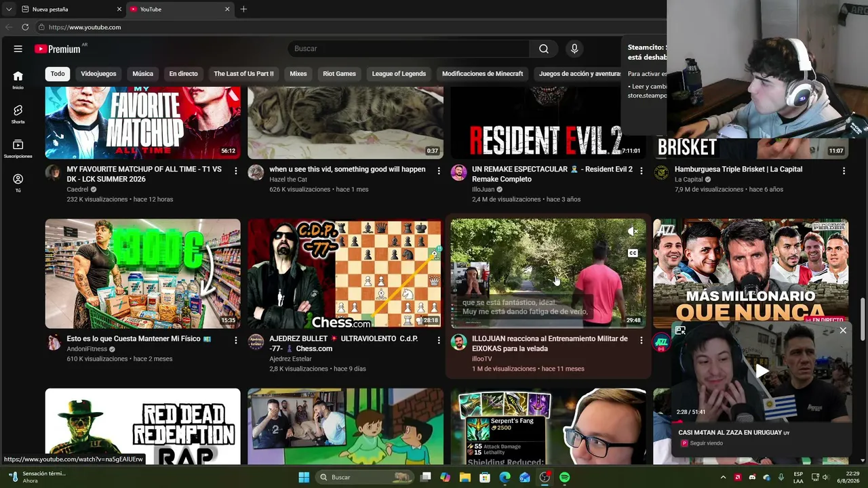Open Ajedrez Estelar channel link
868x488 pixels.
point(290,359)
